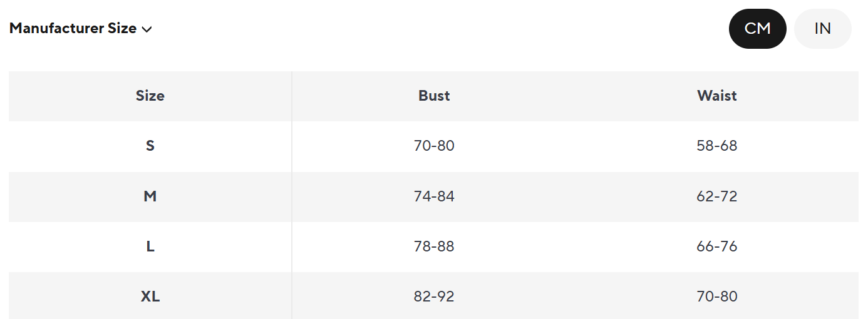Switch units to IN
The image size is (868, 319).
pos(822,29)
